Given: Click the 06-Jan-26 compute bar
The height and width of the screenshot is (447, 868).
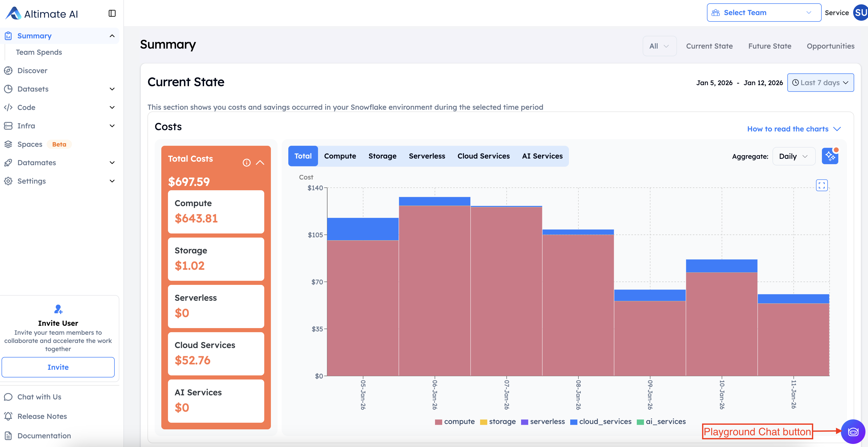Looking at the screenshot, I should (x=434, y=289).
